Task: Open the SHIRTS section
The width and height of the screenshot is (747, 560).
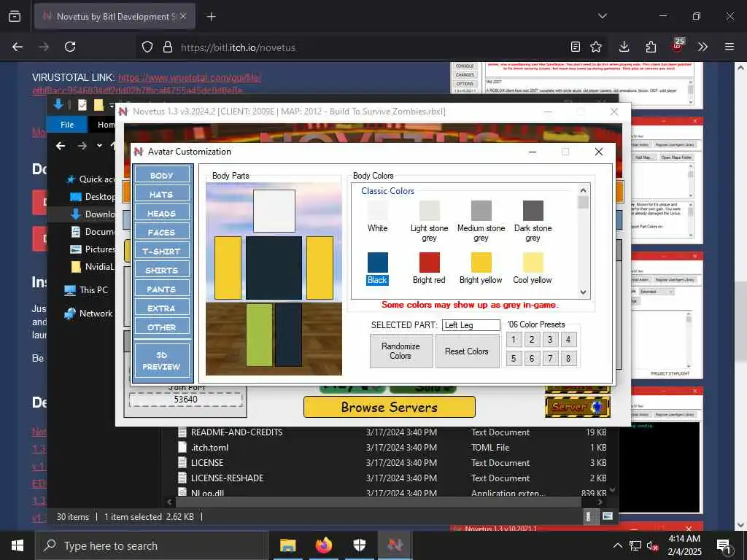Action: (x=161, y=270)
